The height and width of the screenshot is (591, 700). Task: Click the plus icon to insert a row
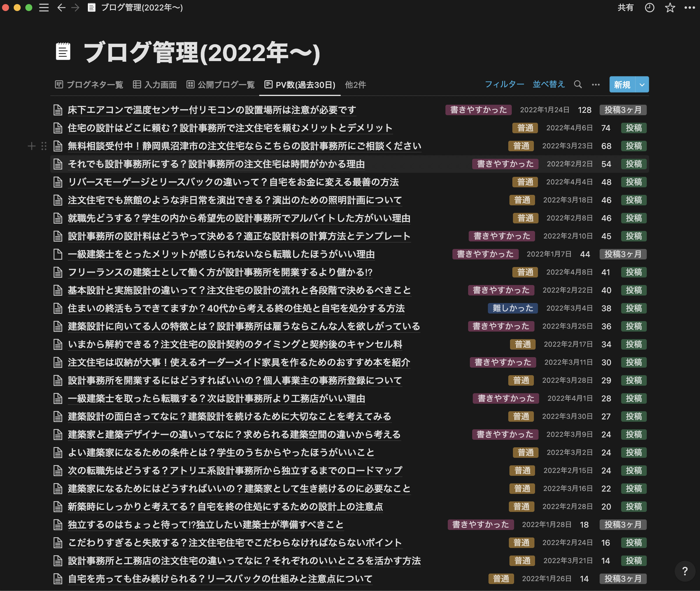point(32,146)
